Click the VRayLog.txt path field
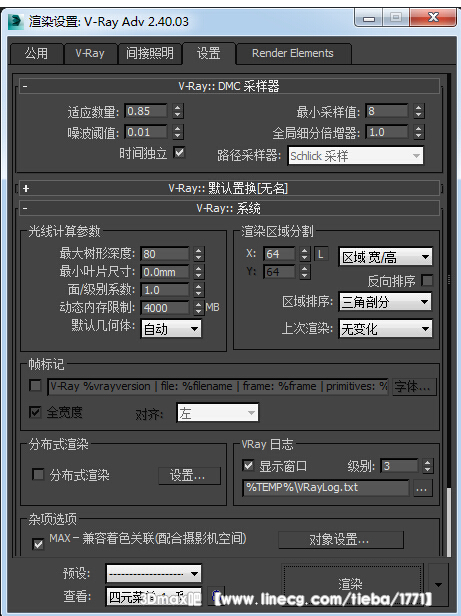Viewport: 461px width, 616px height. 326,488
